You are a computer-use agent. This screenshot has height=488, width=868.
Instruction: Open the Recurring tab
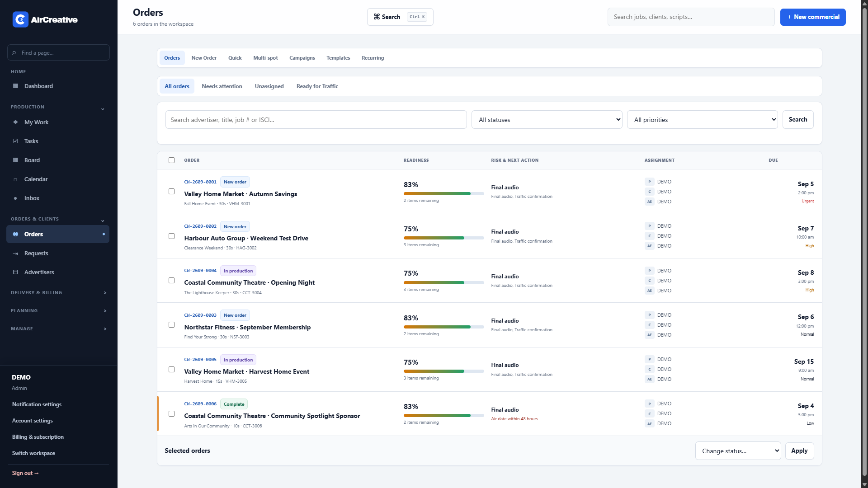coord(373,58)
